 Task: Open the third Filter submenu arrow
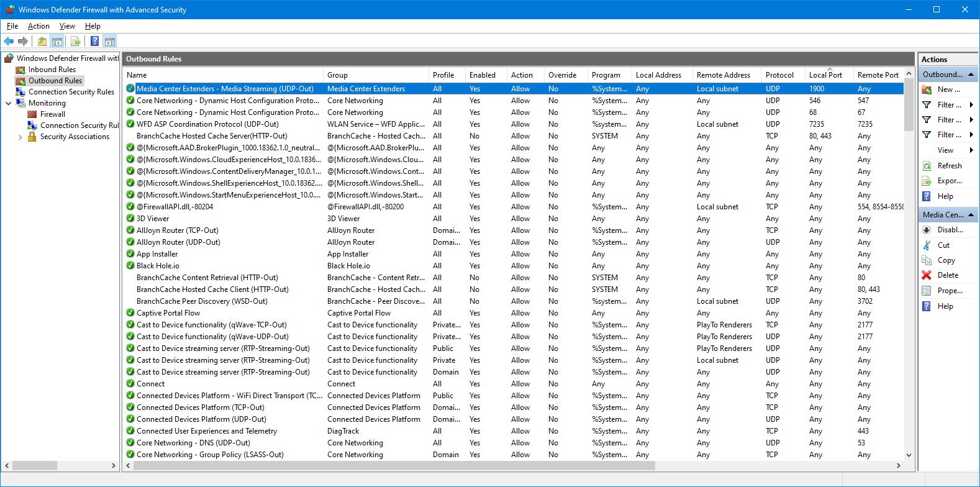click(971, 135)
